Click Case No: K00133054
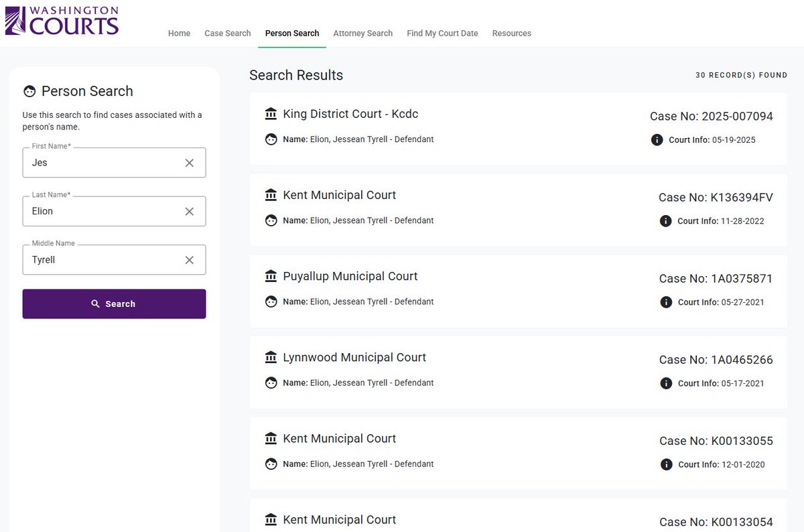 coord(716,522)
